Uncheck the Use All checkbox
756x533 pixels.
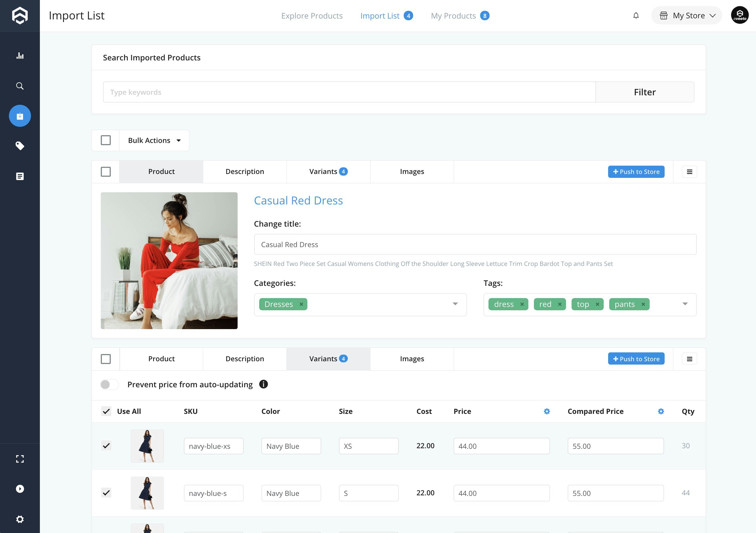tap(106, 411)
